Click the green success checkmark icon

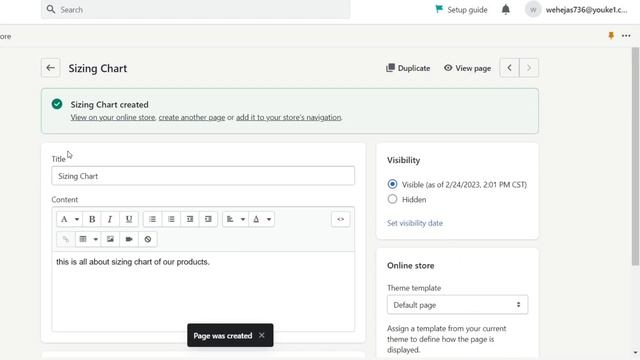[57, 104]
